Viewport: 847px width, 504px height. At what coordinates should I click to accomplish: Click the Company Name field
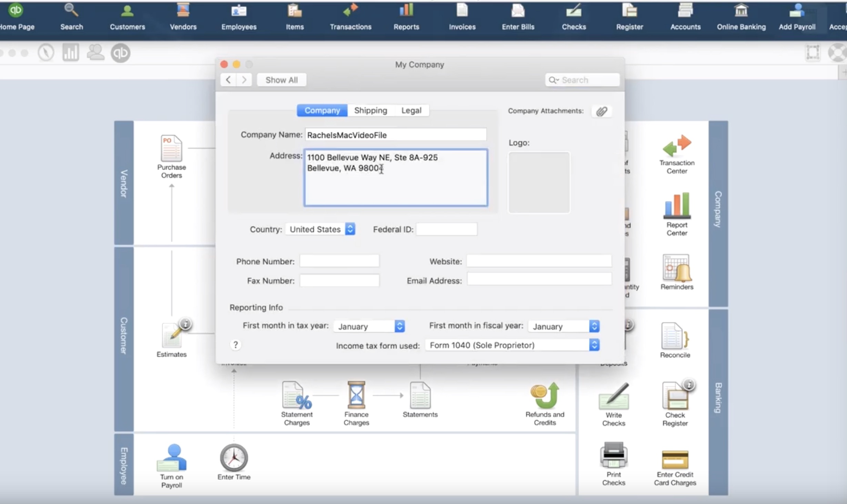tap(396, 135)
